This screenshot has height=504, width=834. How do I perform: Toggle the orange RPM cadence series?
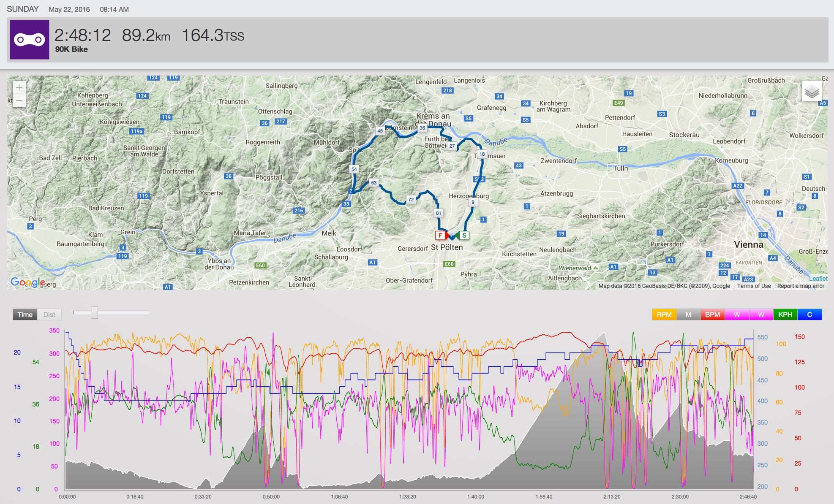point(664,314)
